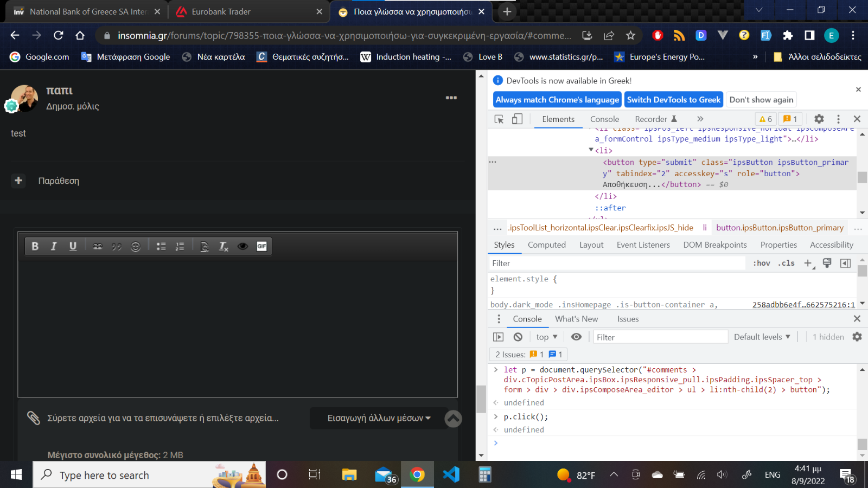The image size is (868, 488).
Task: Toggle spoiler eye icon in editor toolbar
Action: click(x=242, y=246)
